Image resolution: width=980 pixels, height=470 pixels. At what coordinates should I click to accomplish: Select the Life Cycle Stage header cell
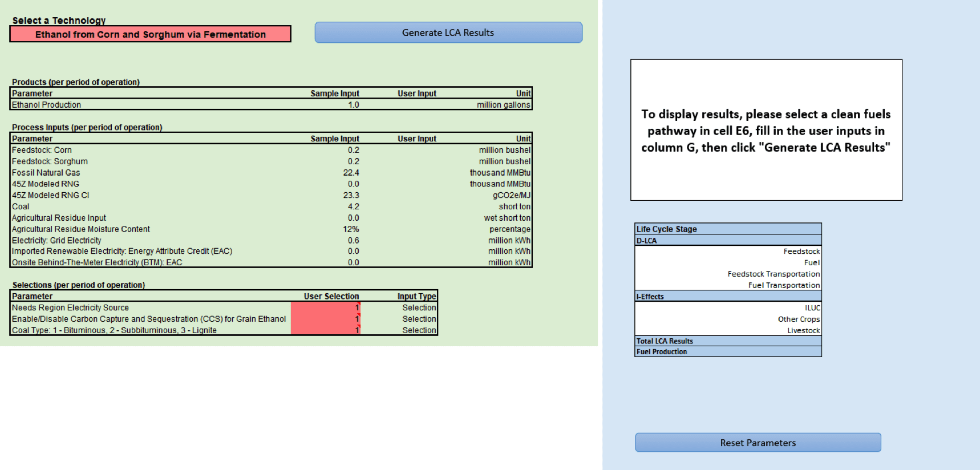(727, 229)
